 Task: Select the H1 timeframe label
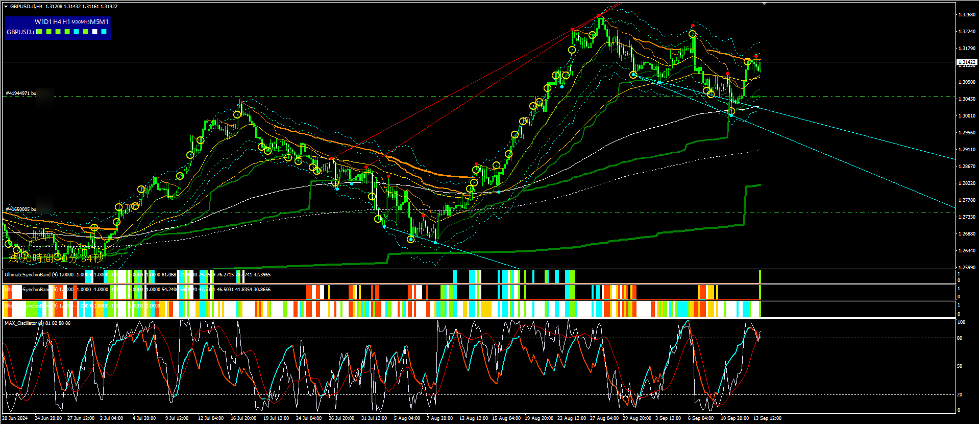click(66, 22)
